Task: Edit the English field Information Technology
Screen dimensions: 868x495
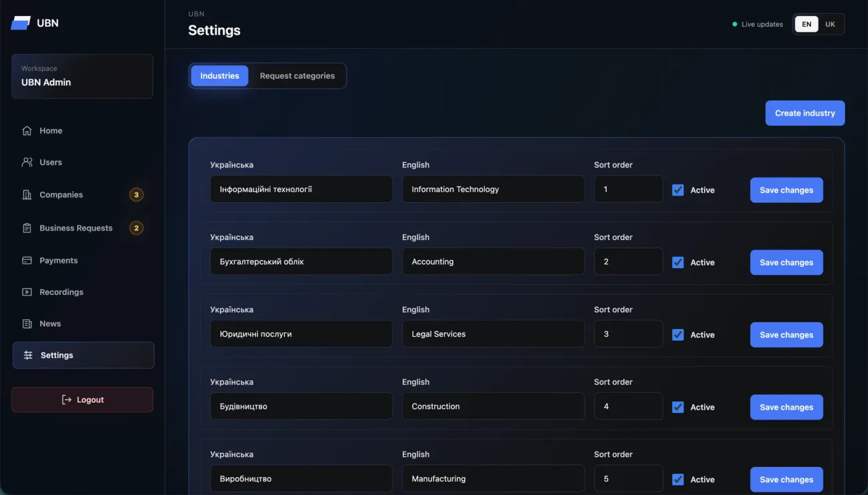Action: click(493, 189)
